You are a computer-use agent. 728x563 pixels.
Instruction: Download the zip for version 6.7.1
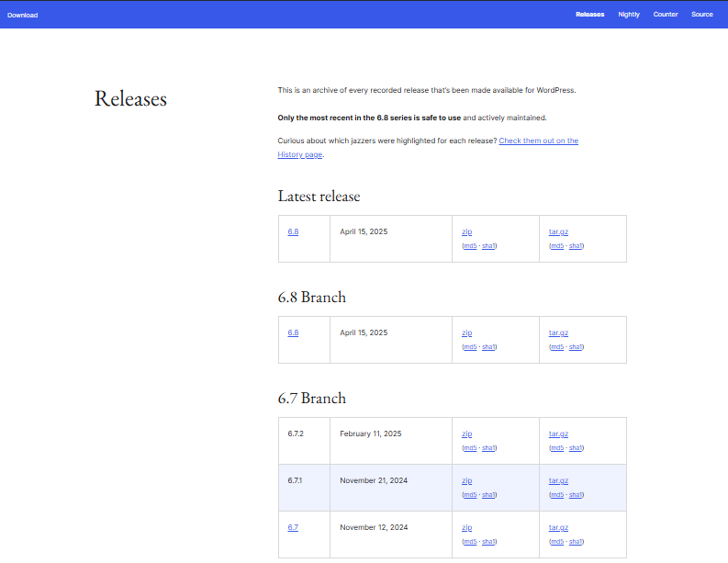(x=466, y=480)
